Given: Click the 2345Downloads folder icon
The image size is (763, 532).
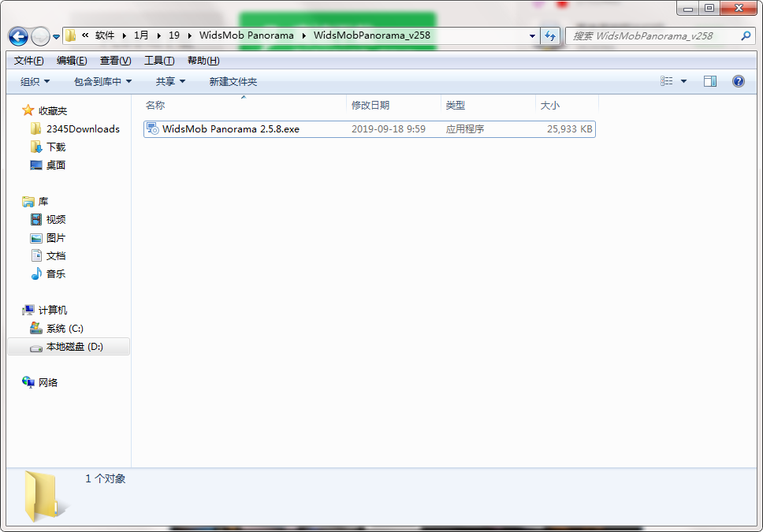Looking at the screenshot, I should click(35, 128).
